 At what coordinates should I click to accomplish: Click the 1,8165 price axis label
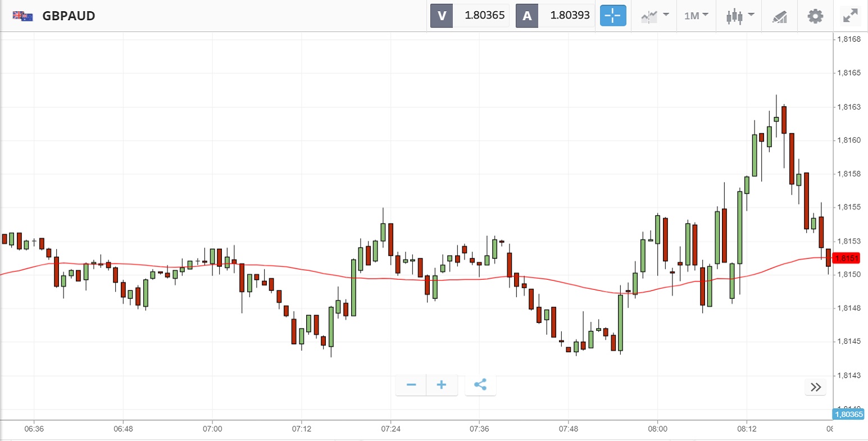849,73
